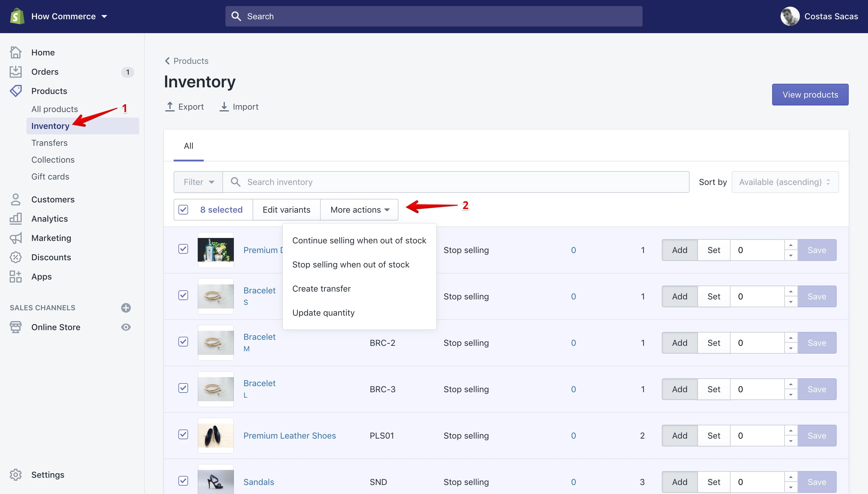Open the Sort by Available (ascending) dropdown
Image resolution: width=868 pixels, height=494 pixels.
coord(785,182)
